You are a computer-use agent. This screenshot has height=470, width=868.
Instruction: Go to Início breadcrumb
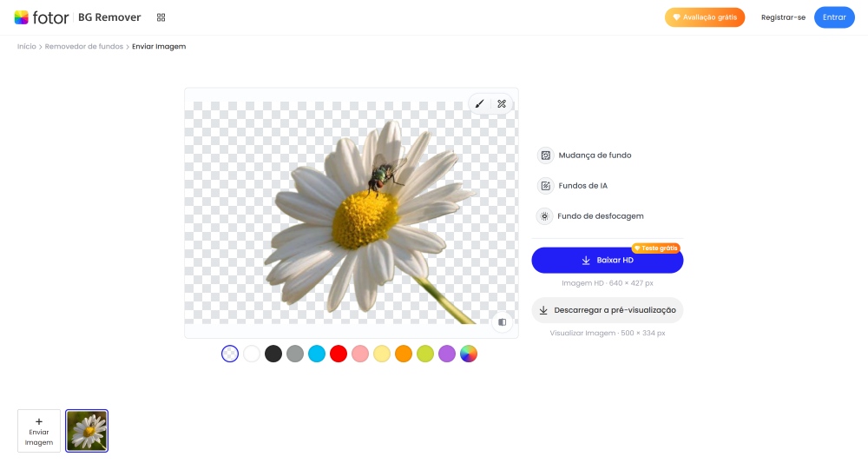pos(27,47)
